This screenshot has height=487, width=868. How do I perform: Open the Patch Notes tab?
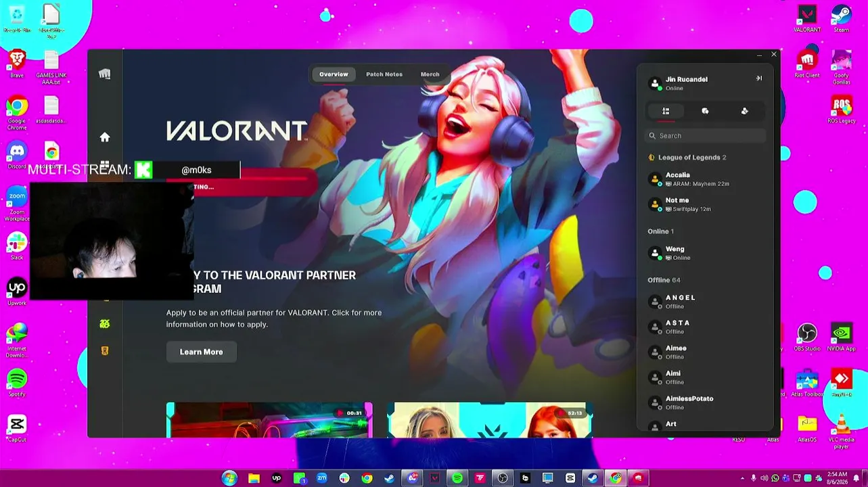tap(384, 74)
